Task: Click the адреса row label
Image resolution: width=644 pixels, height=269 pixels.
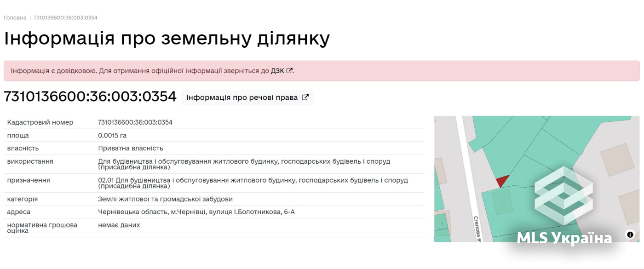Action: pyautogui.click(x=19, y=212)
